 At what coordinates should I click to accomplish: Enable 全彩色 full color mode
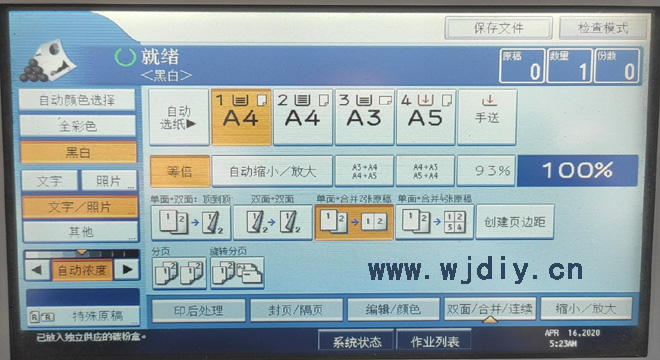78,125
